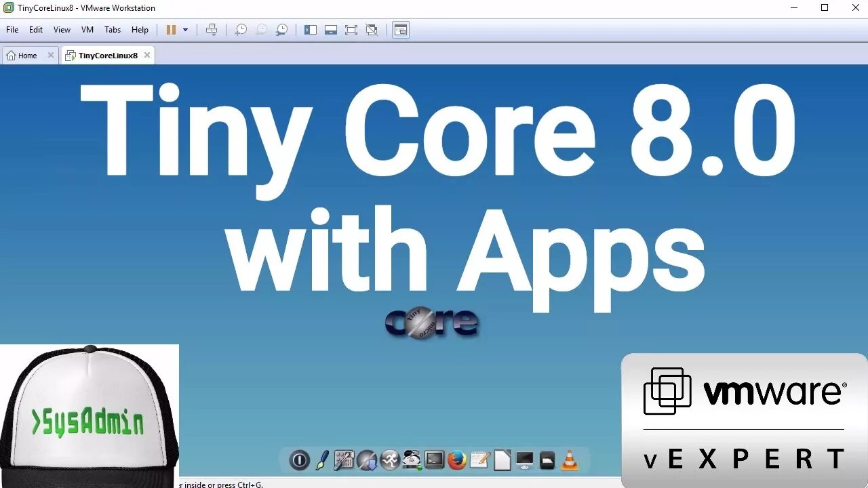The height and width of the screenshot is (488, 868).
Task: Click the VMware Workstation title bar icon
Action: pyautogui.click(x=9, y=8)
